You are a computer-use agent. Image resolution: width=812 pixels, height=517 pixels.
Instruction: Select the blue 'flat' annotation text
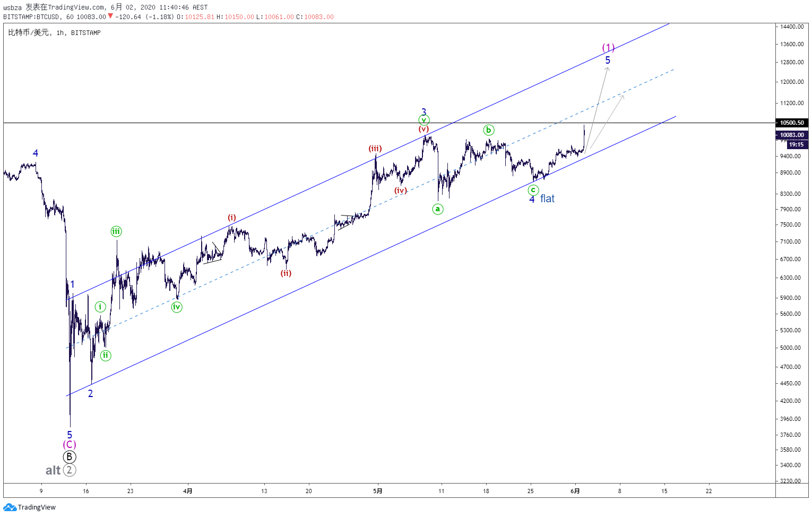click(547, 199)
